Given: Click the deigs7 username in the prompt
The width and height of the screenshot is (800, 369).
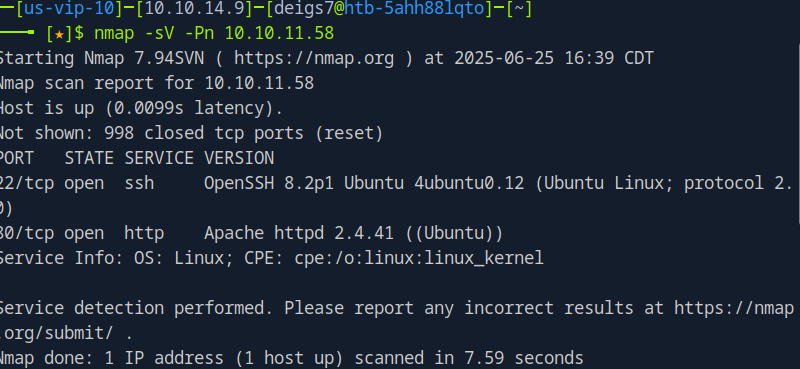Looking at the screenshot, I should click(303, 9).
